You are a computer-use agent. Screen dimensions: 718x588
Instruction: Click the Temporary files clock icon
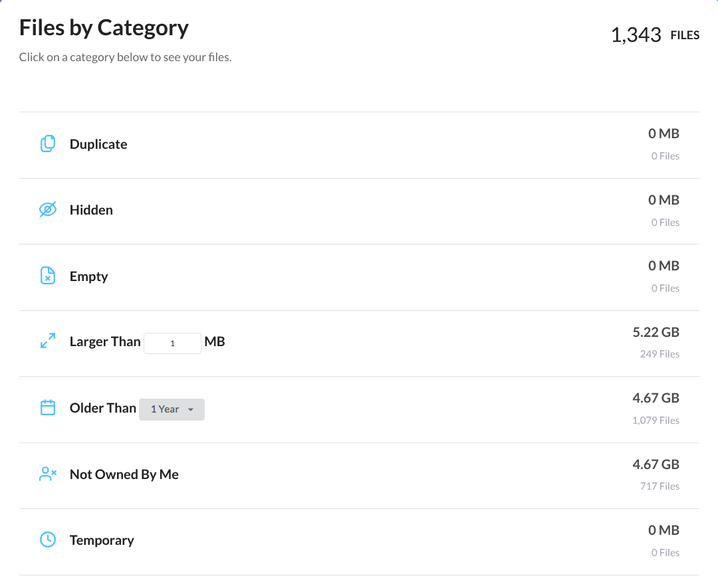[47, 539]
